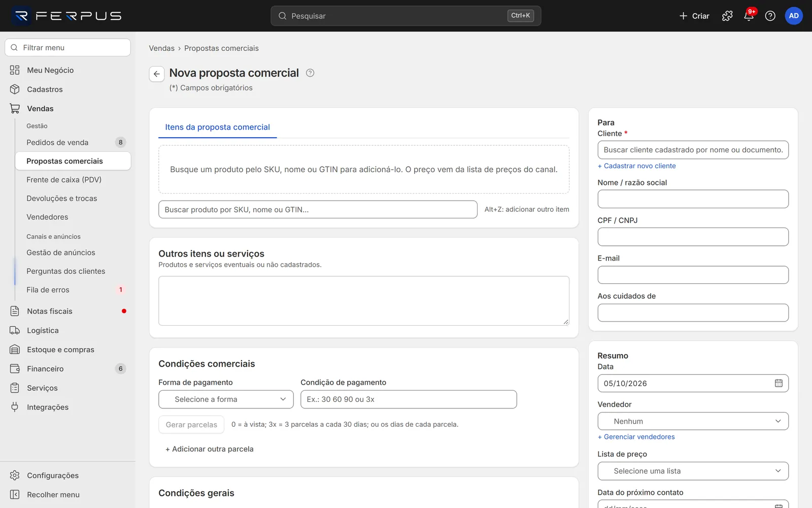
Task: Click the Ferpus logo
Action: (67, 16)
